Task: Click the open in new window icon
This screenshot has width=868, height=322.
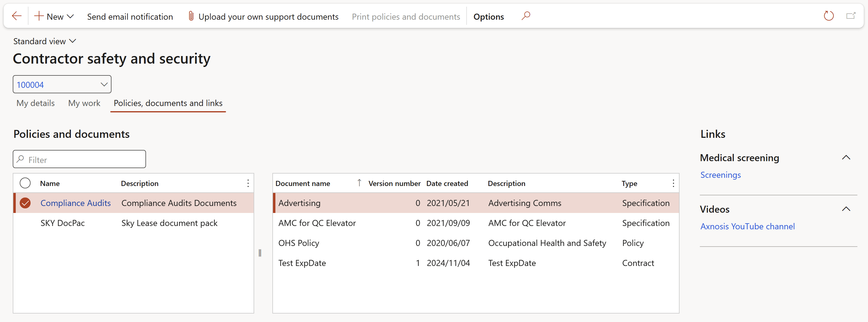Action: pos(850,16)
